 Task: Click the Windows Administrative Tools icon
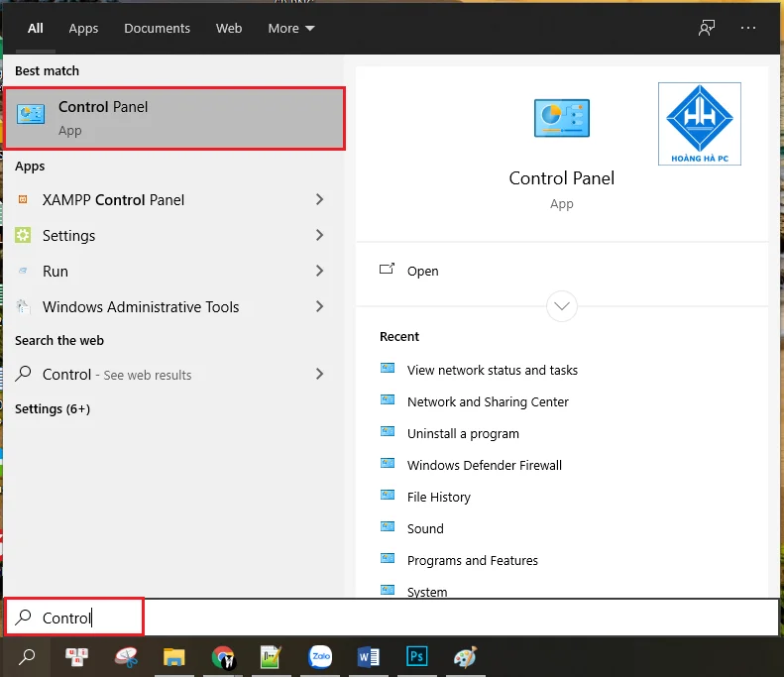tap(23, 306)
